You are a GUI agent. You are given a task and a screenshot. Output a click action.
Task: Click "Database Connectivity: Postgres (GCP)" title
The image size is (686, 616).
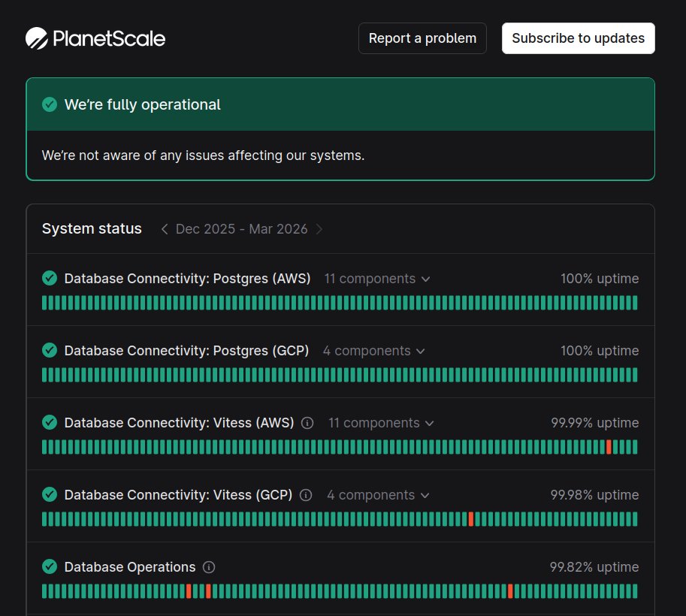[x=186, y=351]
